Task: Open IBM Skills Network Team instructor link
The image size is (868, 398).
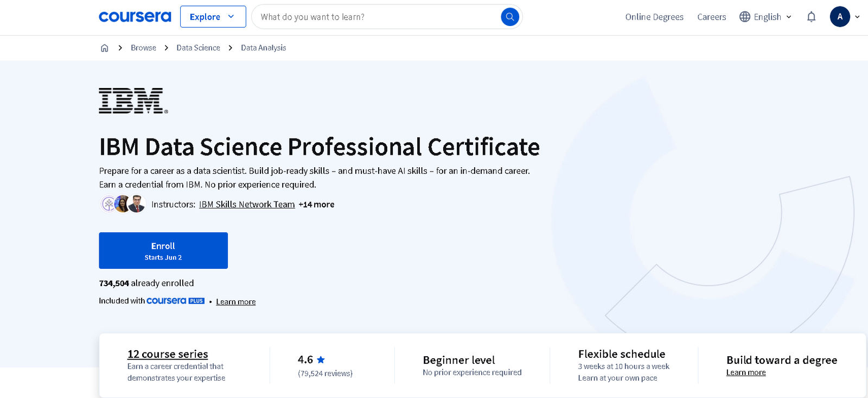Action: tap(247, 204)
